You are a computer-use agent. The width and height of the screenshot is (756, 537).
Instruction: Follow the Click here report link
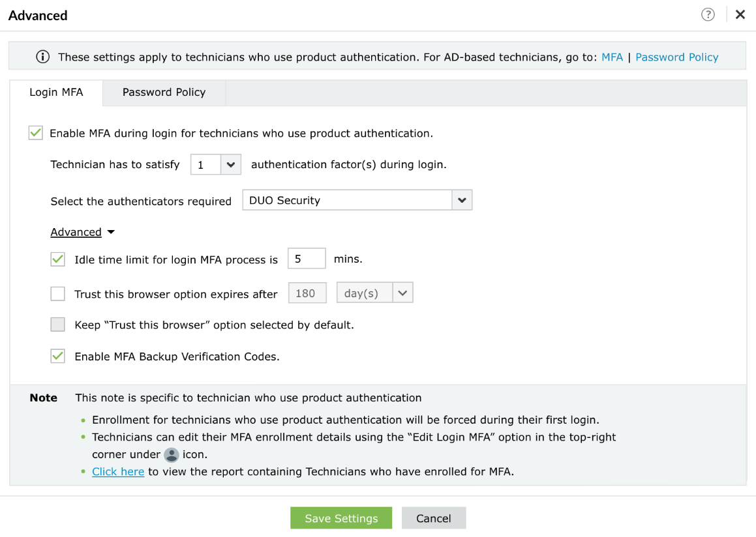[118, 472]
